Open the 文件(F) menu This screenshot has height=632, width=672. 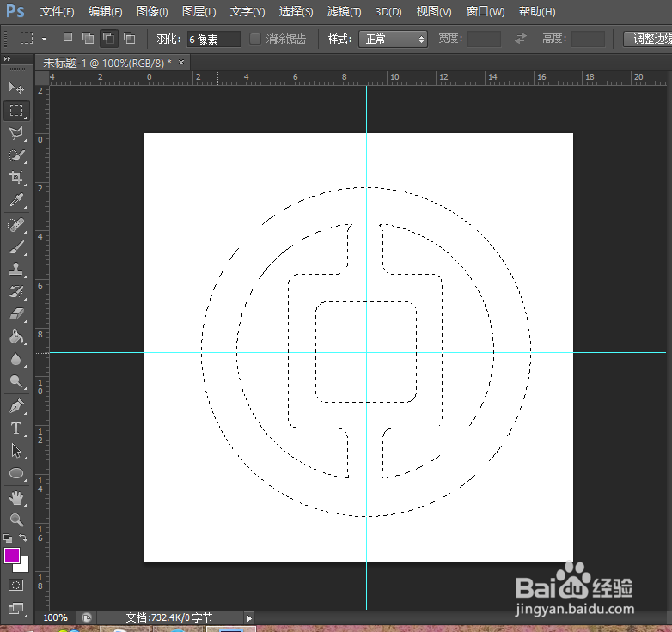pyautogui.click(x=57, y=11)
